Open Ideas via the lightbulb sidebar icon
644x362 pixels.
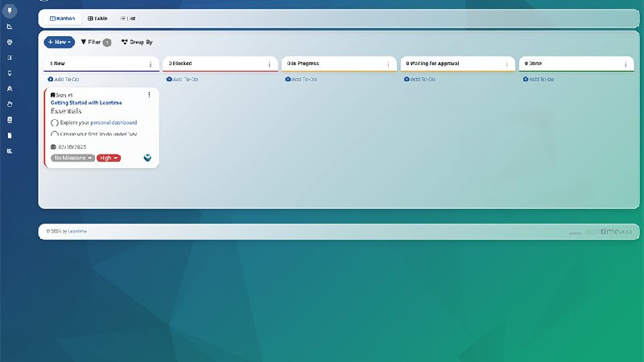coord(10,73)
